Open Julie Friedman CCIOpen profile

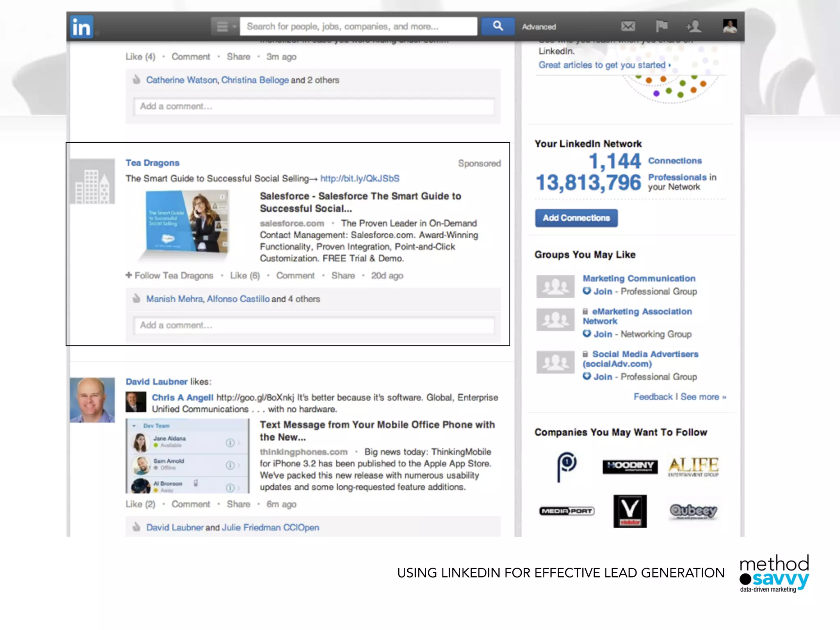coord(270,527)
